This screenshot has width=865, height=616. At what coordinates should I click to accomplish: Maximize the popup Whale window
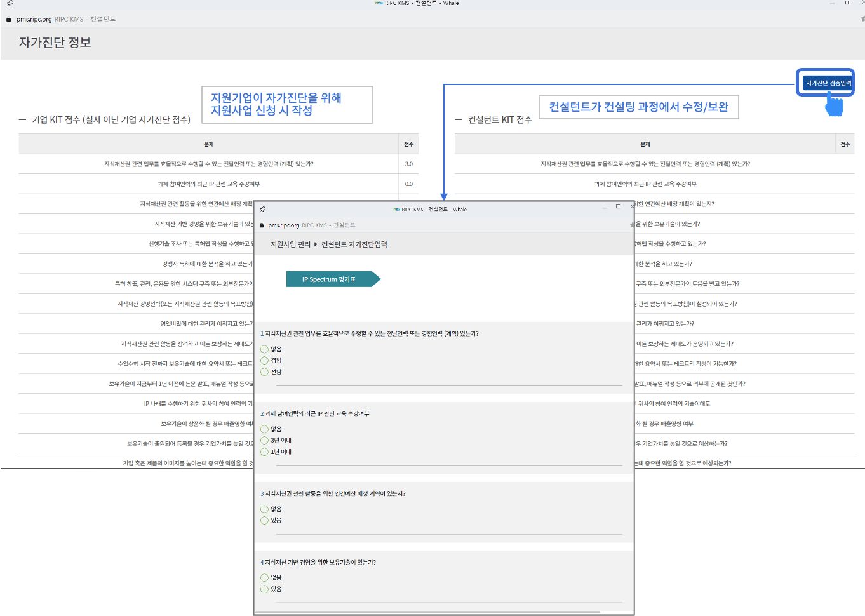(x=618, y=207)
